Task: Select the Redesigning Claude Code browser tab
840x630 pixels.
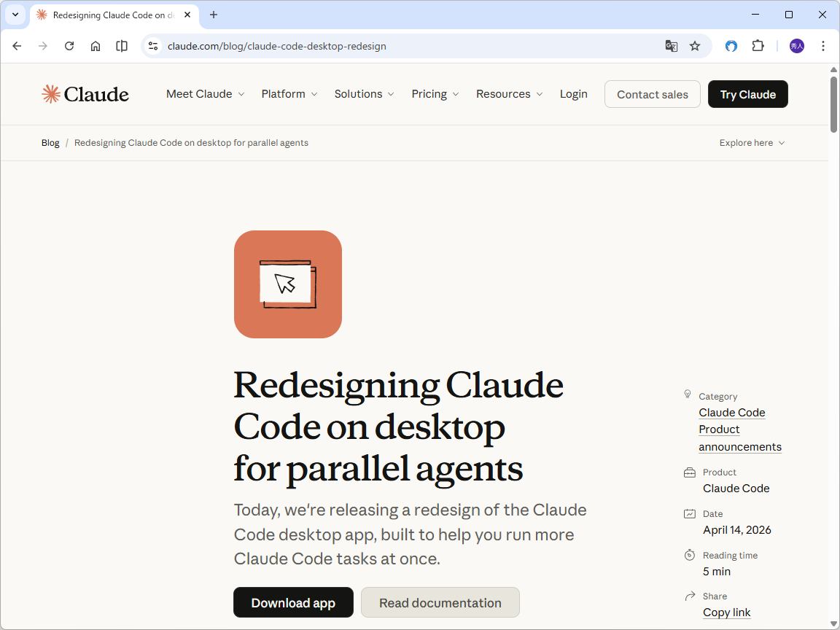Action: (114, 15)
